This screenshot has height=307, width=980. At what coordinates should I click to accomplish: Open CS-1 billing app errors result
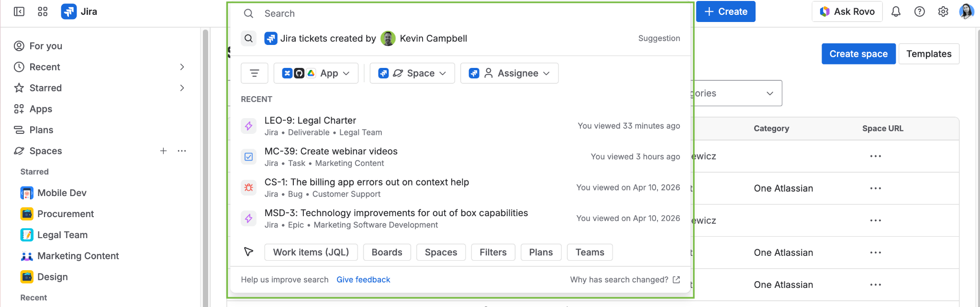click(x=460, y=187)
